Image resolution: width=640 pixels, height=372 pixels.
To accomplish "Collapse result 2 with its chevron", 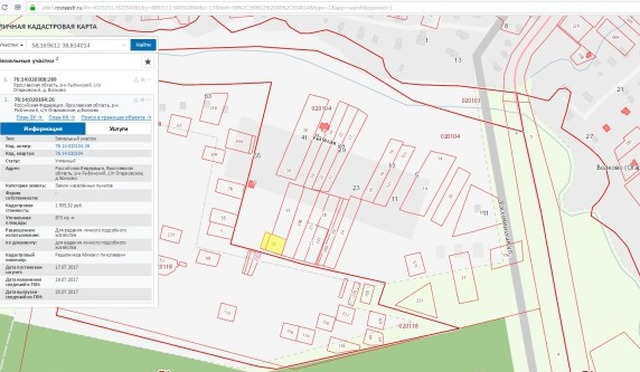I will click(x=149, y=100).
